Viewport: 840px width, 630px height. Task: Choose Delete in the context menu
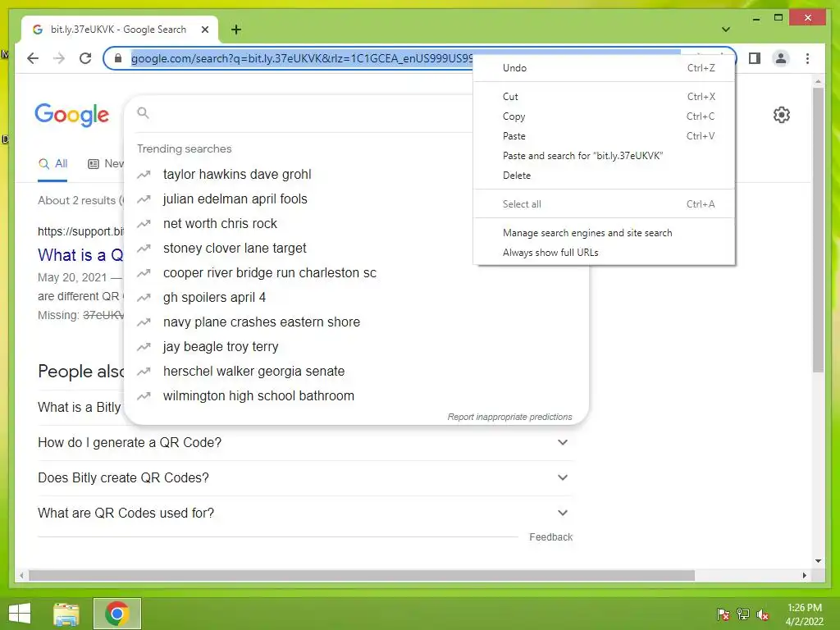(x=605, y=176)
